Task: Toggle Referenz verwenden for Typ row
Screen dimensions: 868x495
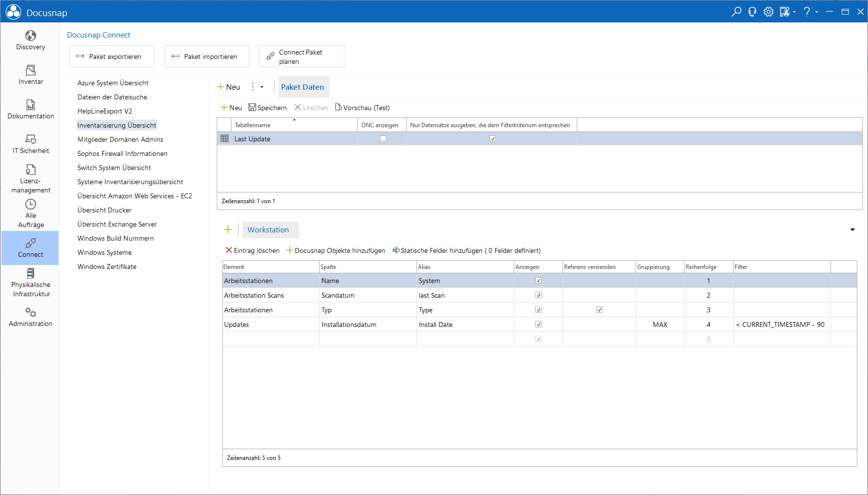Action: coord(599,310)
